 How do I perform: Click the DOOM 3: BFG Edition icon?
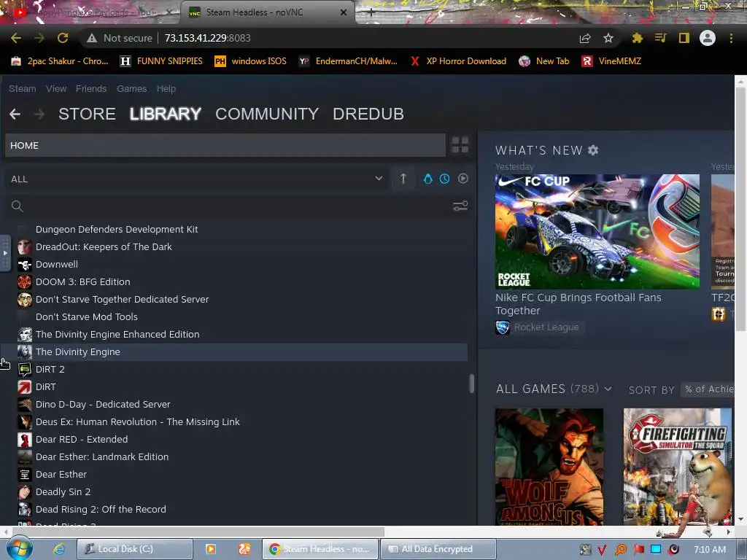pyautogui.click(x=25, y=282)
